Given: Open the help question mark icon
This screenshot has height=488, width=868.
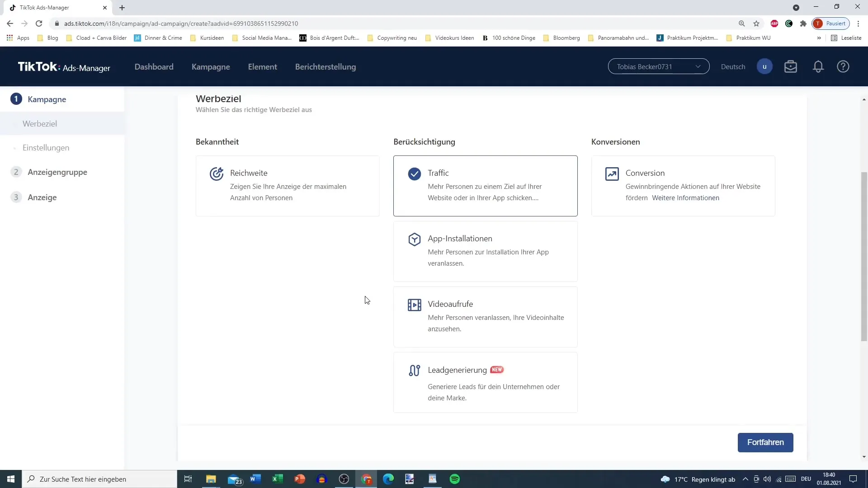Looking at the screenshot, I should pyautogui.click(x=843, y=66).
